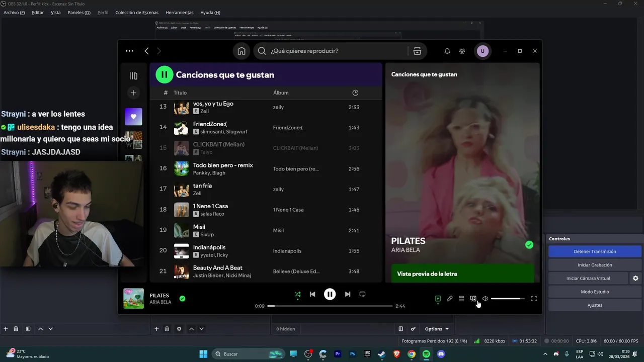Show 0 hidden items in OBS audio mixer
This screenshot has height=362, width=644.
tap(285, 329)
